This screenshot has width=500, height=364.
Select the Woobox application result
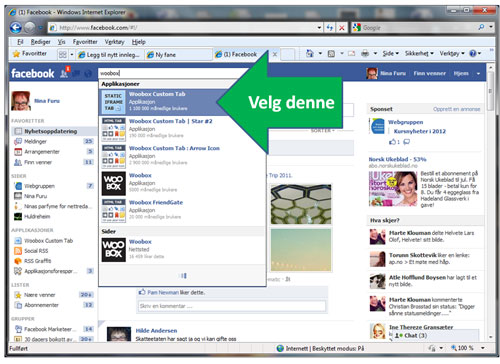[x=182, y=183]
